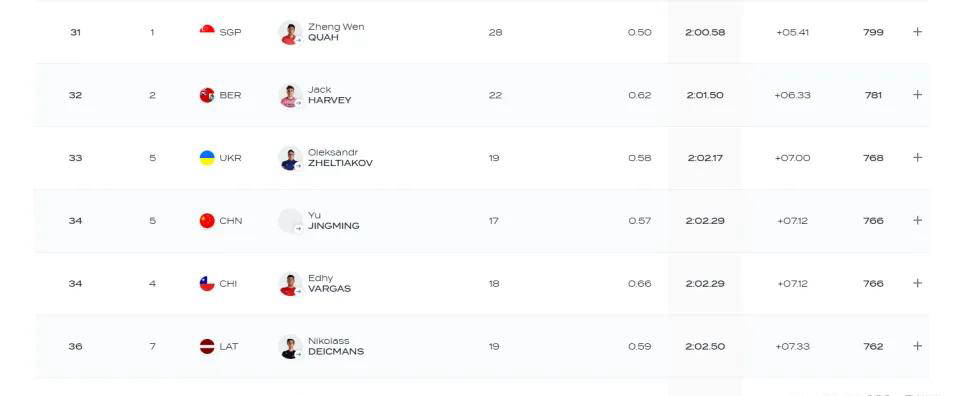Open Jack Harvey's athlete avatar

pos(290,95)
